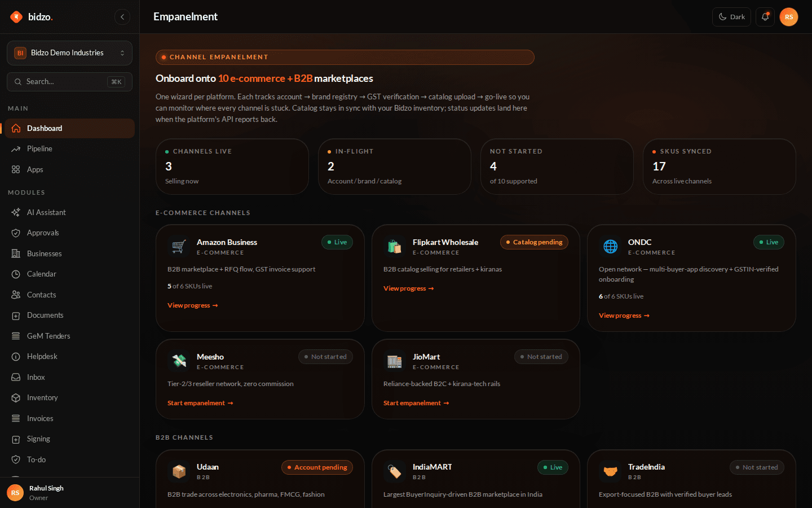Click the Helpdesk info icon
Screen dimensions: 812x508
click(16, 357)
